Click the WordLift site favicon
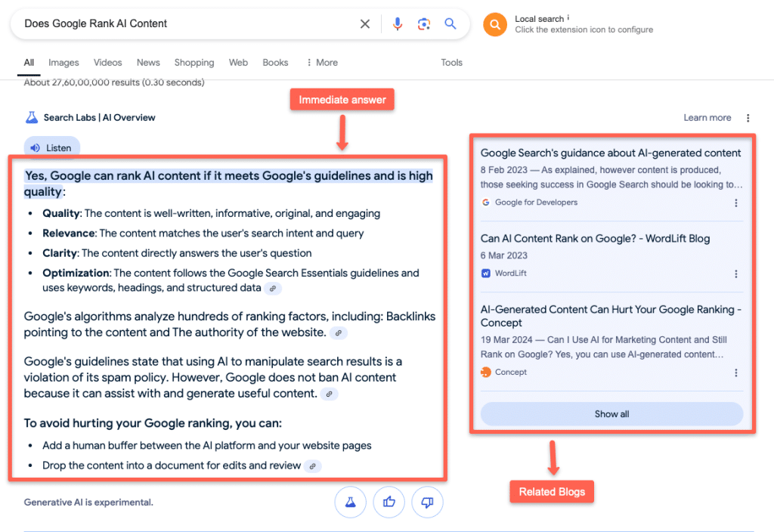 [x=486, y=274]
